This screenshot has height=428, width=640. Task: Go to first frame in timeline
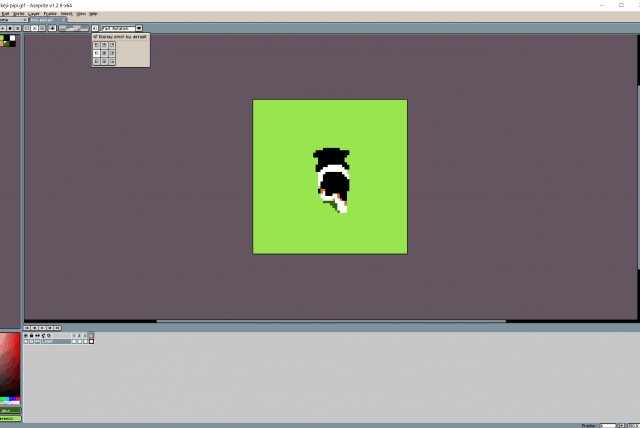pyautogui.click(x=27, y=327)
